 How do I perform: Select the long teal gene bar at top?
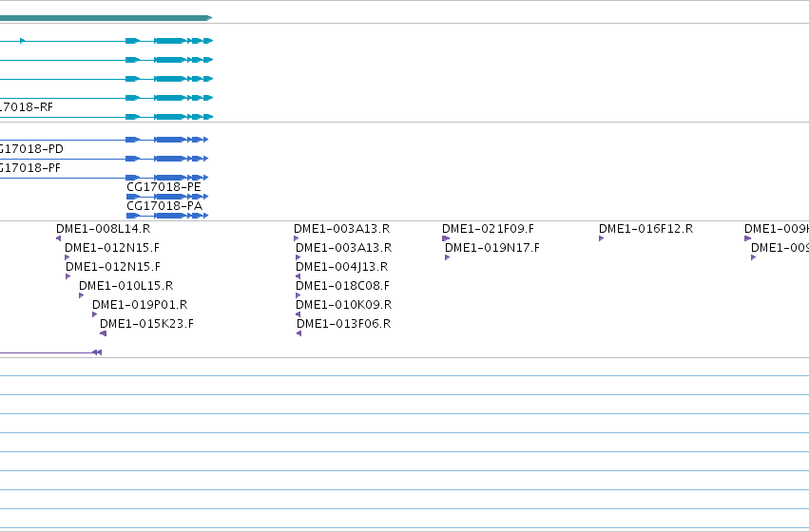(x=106, y=18)
